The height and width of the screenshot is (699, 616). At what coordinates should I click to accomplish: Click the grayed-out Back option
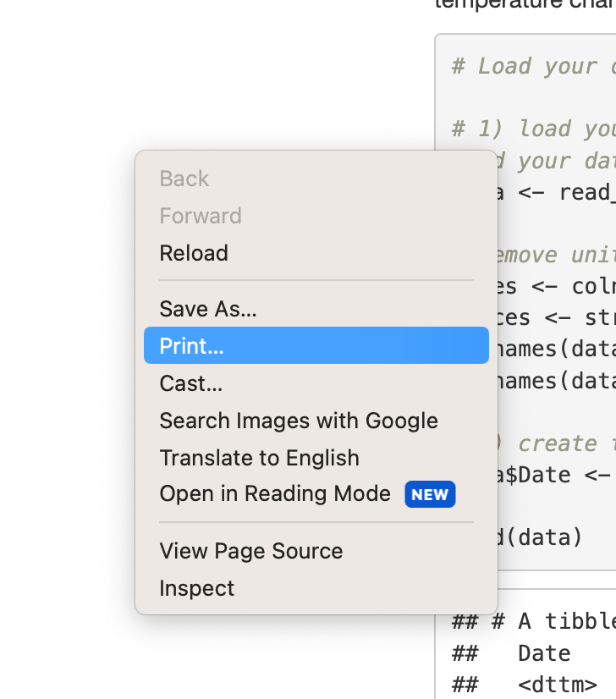click(184, 179)
